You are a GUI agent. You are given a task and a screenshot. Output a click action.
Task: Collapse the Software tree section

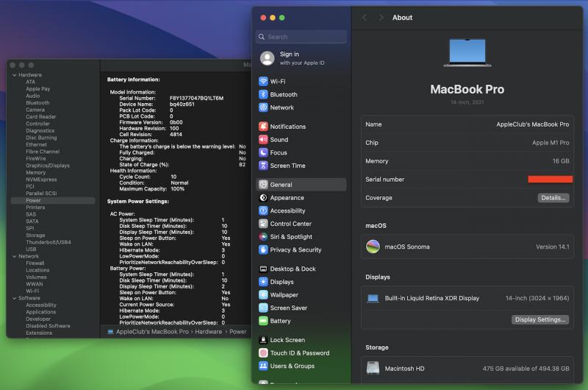[14, 298]
